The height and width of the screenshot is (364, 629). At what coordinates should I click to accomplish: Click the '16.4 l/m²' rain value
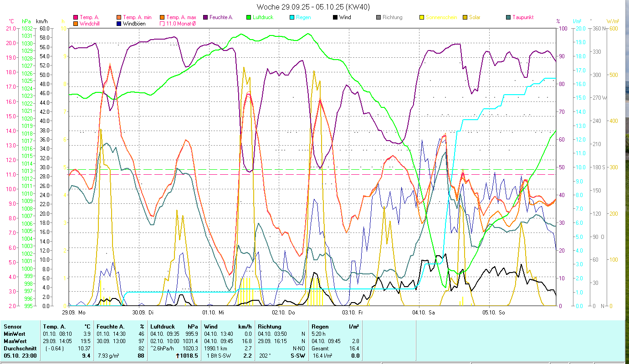[x=322, y=356]
